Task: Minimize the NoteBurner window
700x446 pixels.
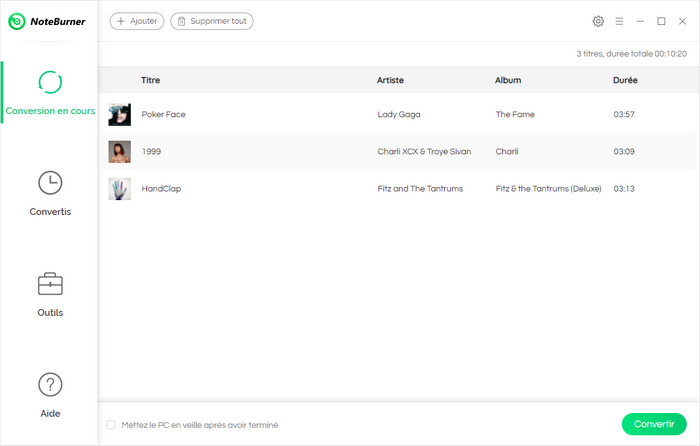Action: pyautogui.click(x=640, y=21)
